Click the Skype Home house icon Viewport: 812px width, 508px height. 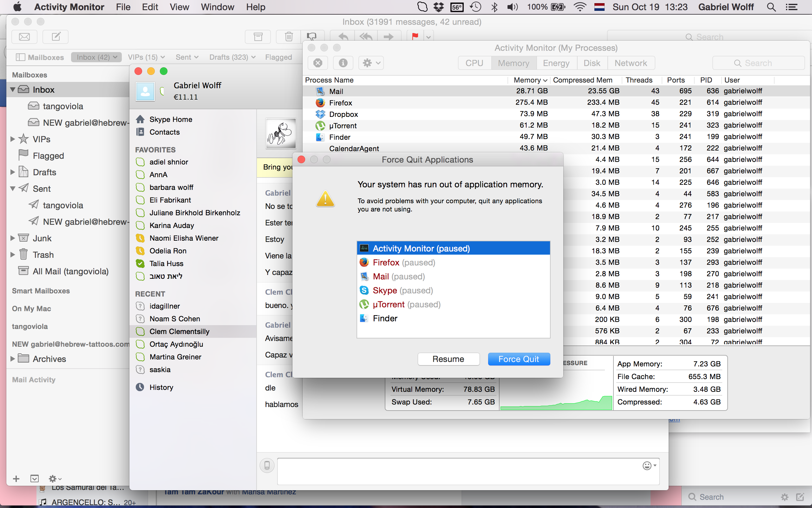(x=140, y=119)
